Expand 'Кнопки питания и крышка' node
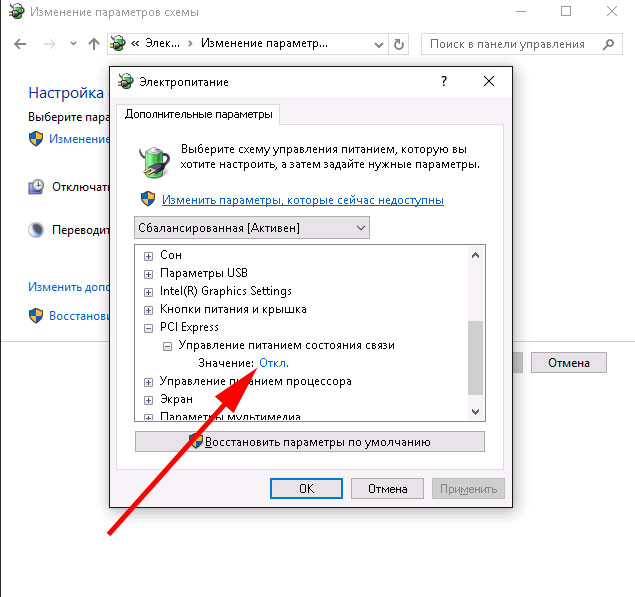The width and height of the screenshot is (635, 597). click(x=149, y=310)
